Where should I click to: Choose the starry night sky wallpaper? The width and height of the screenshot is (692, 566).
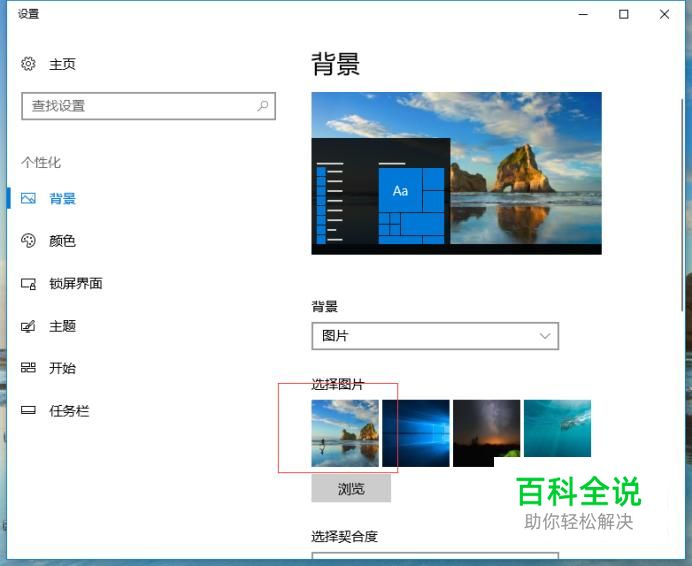coord(486,433)
